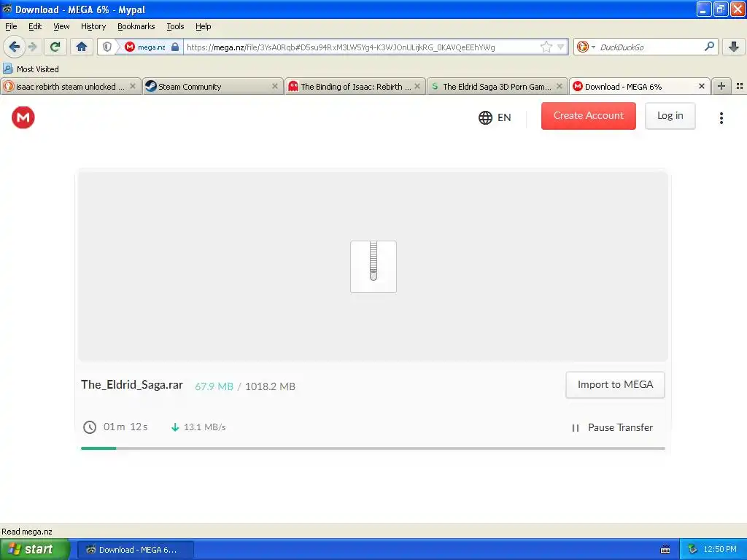
Task: Click the rar archive file thumbnail
Action: click(x=373, y=267)
